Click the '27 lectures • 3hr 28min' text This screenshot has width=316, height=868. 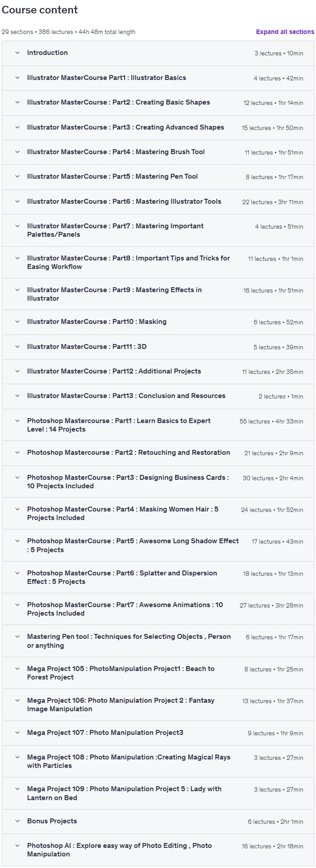point(271,605)
